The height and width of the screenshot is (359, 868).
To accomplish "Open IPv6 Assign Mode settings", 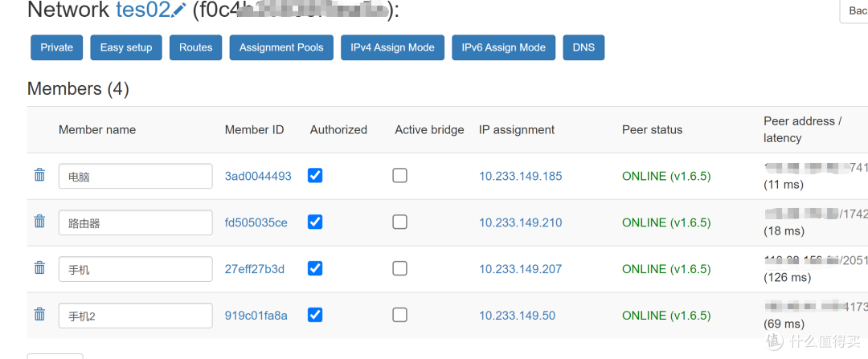I will 503,47.
